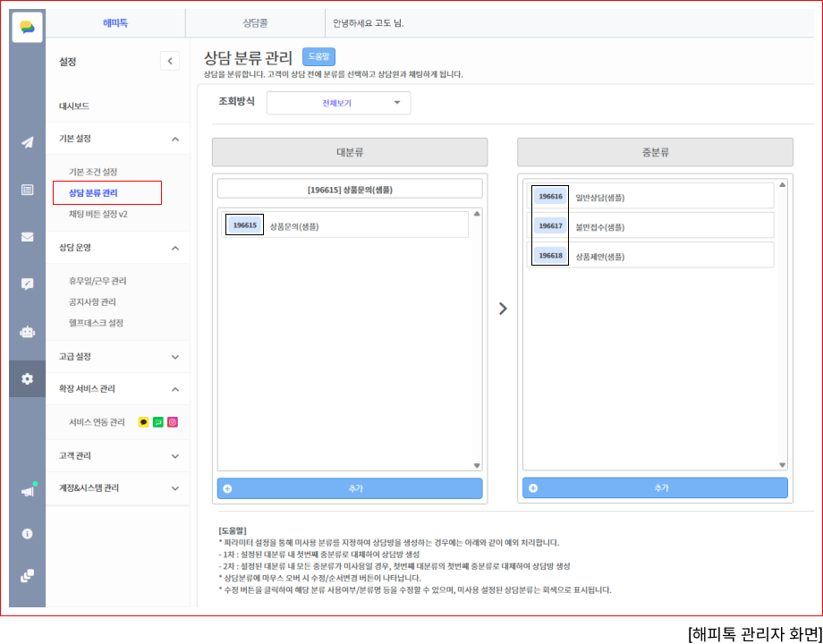Click the yellow KakaoTalk icon by 서비스 연동 관리
This screenshot has width=823, height=644.
(x=143, y=422)
